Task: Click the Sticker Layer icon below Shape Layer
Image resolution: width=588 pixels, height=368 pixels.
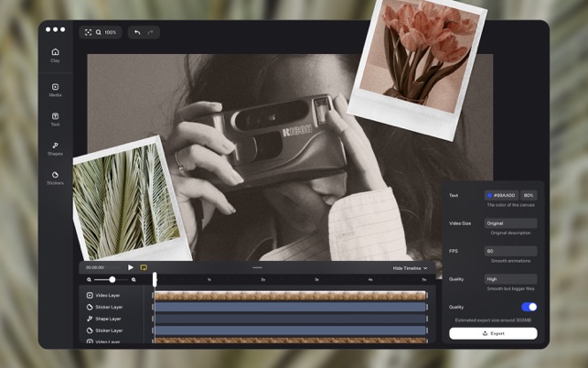Action: pyautogui.click(x=90, y=330)
